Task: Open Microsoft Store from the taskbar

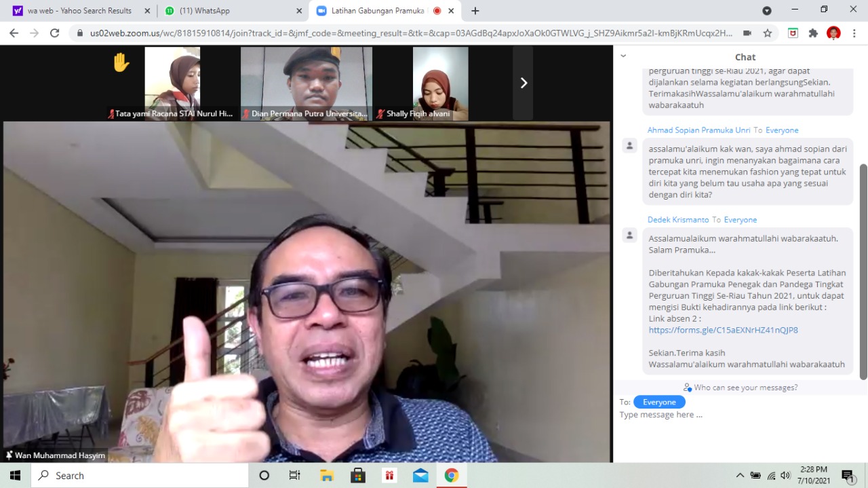Action: (358, 475)
